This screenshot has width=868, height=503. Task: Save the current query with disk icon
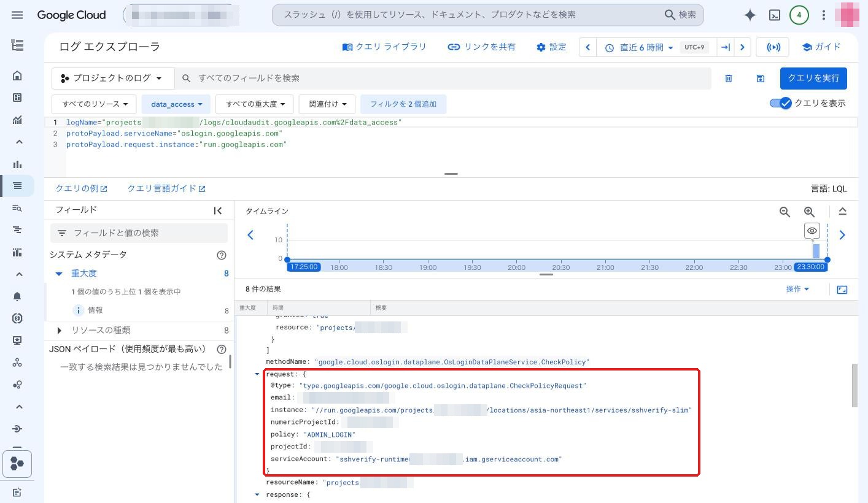pos(761,79)
